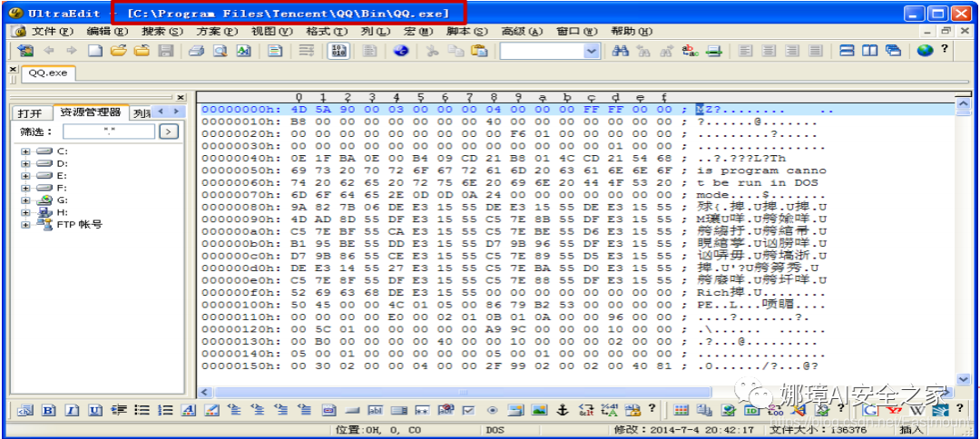Click the 'is program canno' ASCII text
The width and height of the screenshot is (980, 439).
(762, 171)
